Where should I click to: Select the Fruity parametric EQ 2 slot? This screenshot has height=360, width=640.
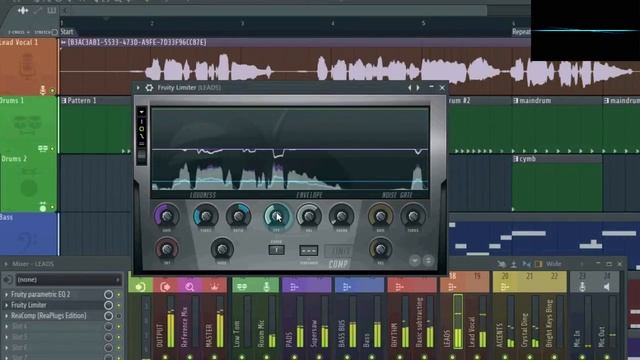pyautogui.click(x=41, y=294)
